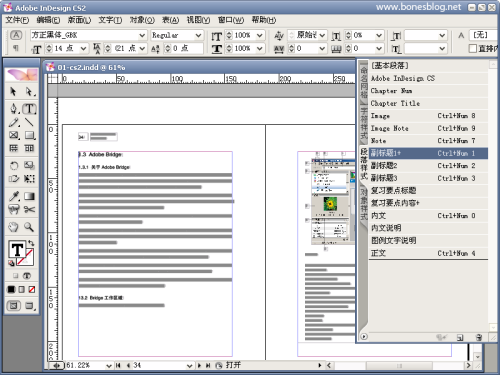Open the 编辑(E) menu
The height and width of the screenshot is (375, 500).
click(x=48, y=20)
